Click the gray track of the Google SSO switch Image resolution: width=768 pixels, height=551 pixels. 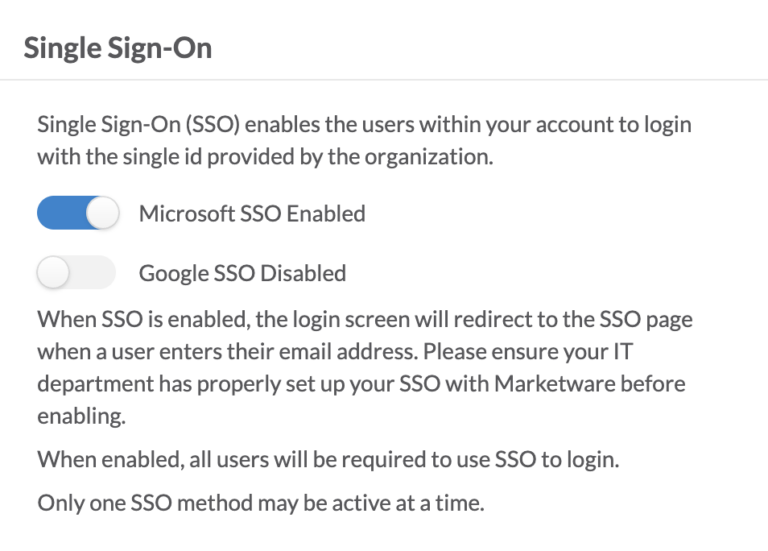(92, 272)
